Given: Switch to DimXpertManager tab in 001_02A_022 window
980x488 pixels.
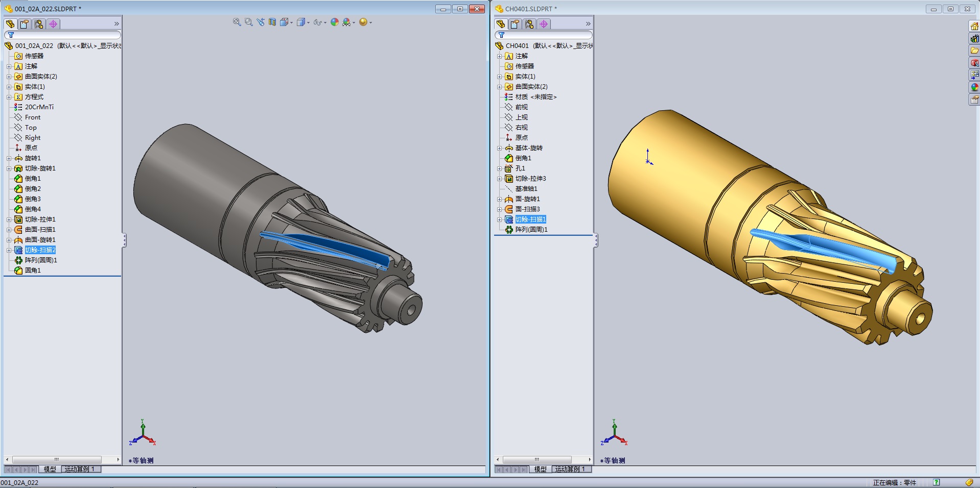Looking at the screenshot, I should coord(53,23).
